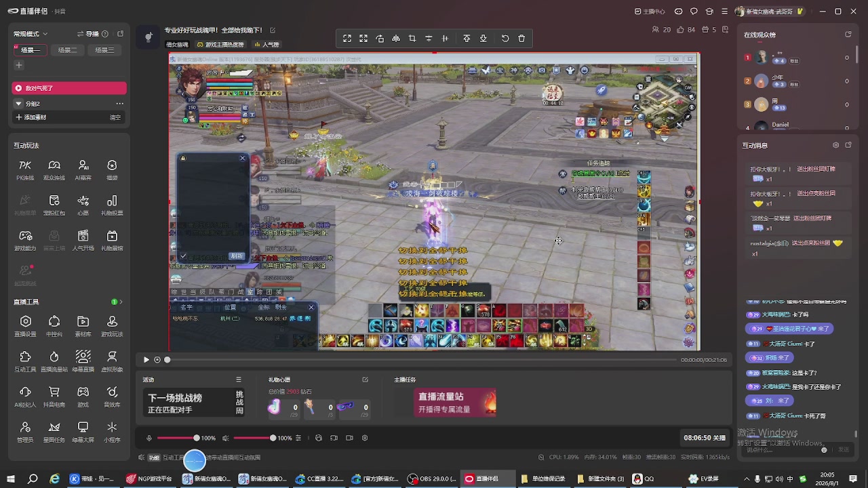
Task: Click 添加素材 to add a source
Action: tap(31, 117)
